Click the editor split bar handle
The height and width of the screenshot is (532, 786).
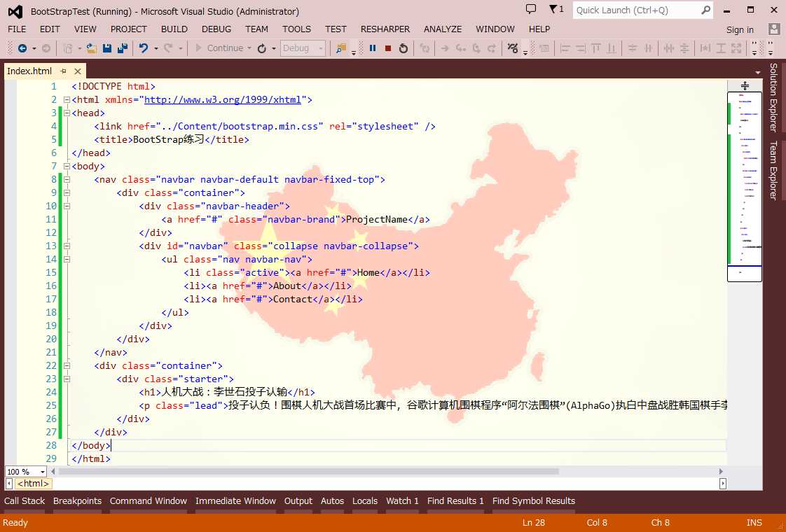click(x=745, y=85)
